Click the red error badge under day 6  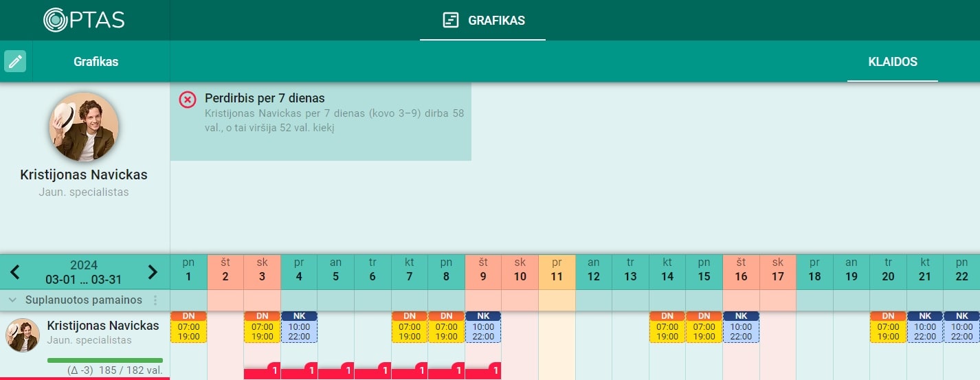(372, 371)
